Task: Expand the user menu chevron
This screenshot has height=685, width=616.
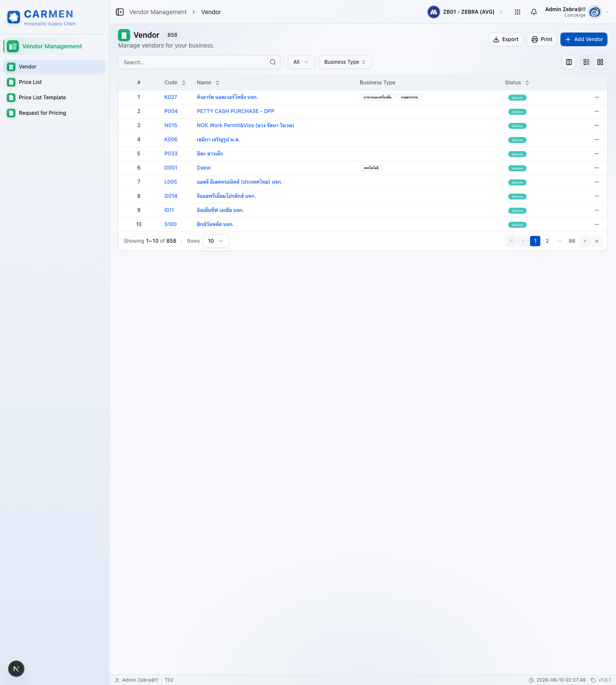Action: click(607, 12)
